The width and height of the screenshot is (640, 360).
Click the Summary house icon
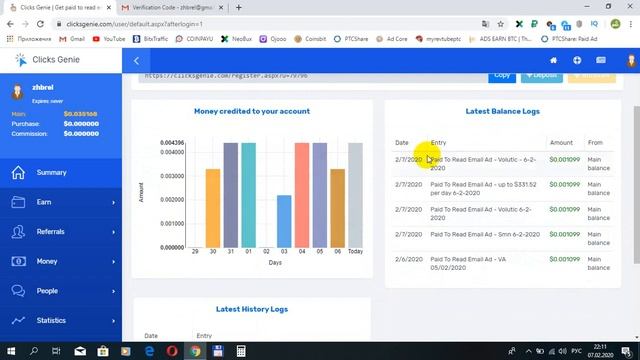tap(18, 172)
